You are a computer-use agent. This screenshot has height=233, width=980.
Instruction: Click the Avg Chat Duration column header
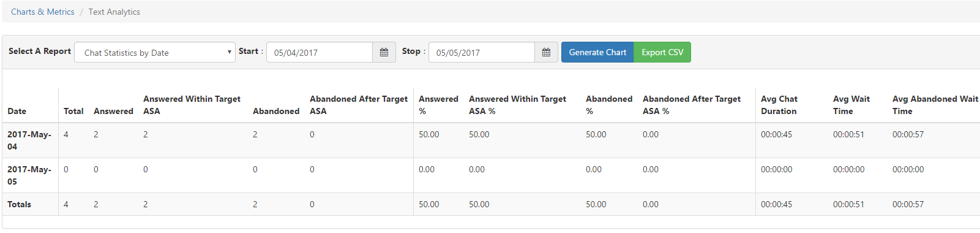tap(779, 105)
